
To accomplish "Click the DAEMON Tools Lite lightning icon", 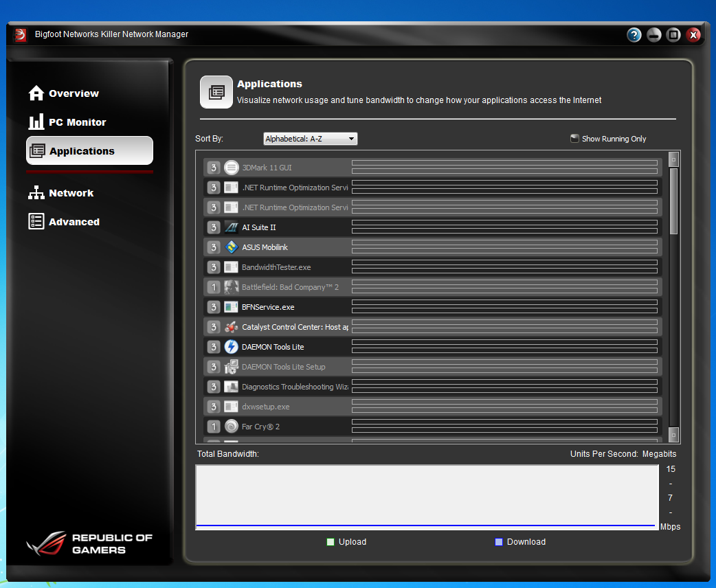I will 232,347.
